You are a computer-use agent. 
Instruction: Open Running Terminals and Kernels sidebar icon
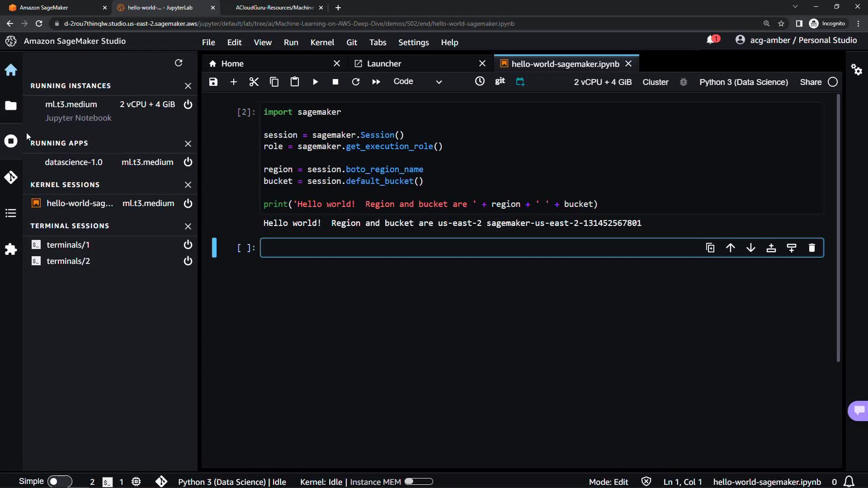click(x=11, y=141)
